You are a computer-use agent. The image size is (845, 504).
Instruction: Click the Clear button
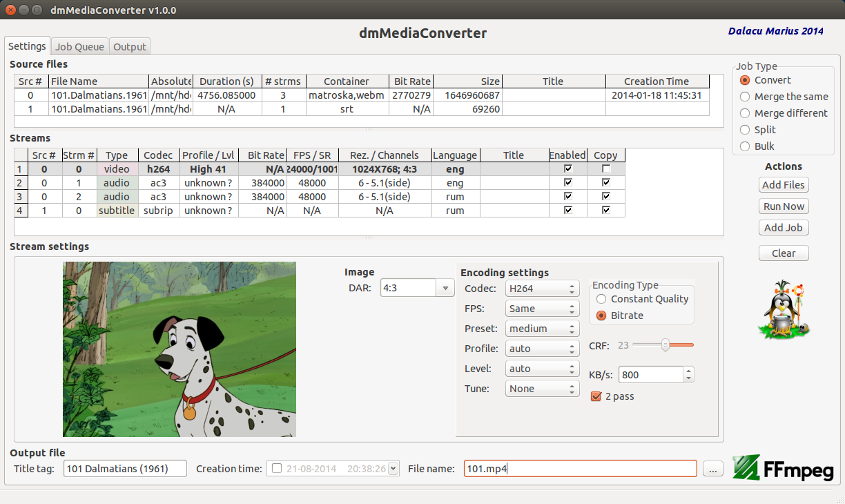click(784, 253)
